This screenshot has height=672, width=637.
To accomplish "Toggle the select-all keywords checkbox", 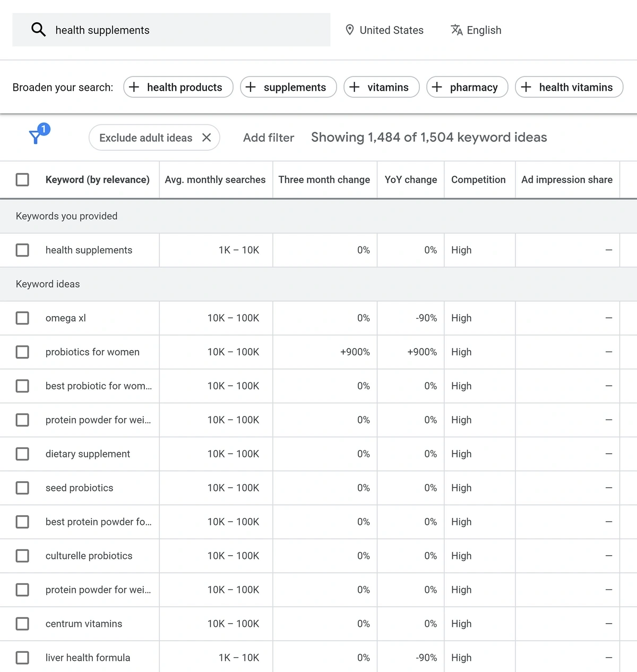I will (x=22, y=180).
